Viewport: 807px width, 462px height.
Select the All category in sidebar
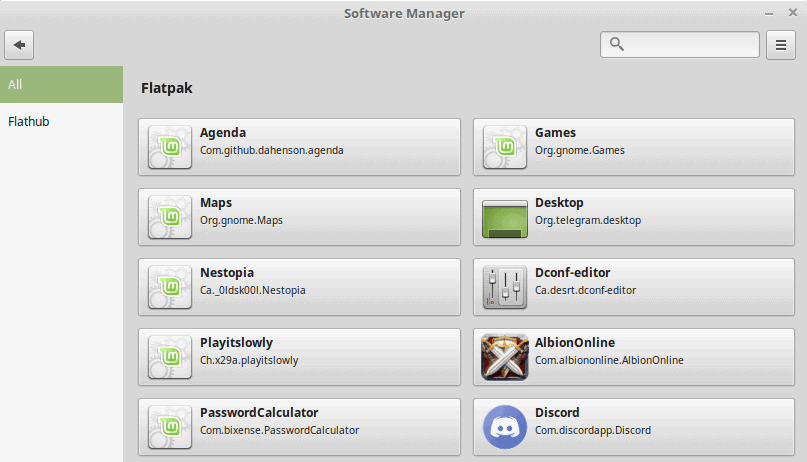coord(61,85)
